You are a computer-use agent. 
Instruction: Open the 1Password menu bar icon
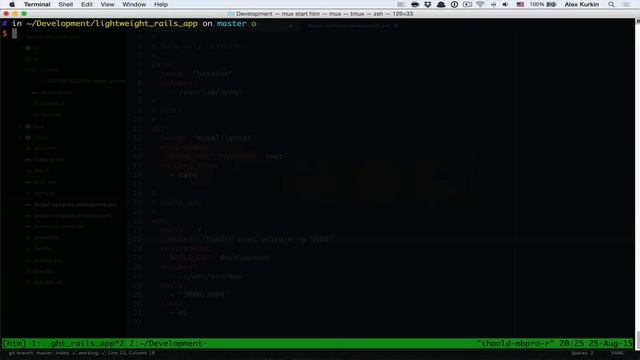click(x=454, y=4)
